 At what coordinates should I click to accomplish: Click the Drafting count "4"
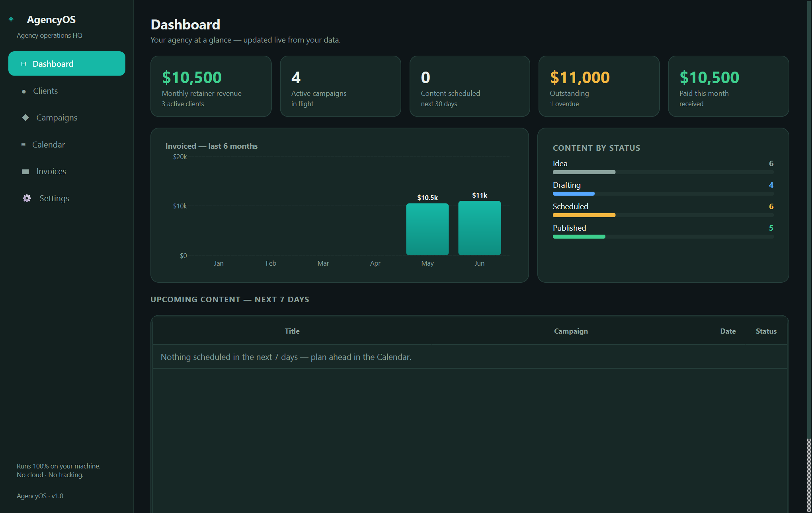point(771,185)
